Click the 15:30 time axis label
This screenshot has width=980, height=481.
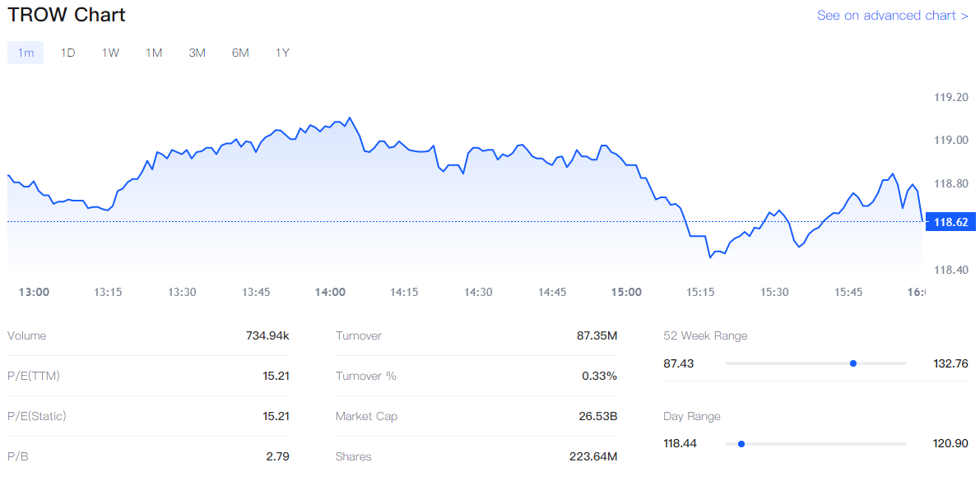coord(774,292)
